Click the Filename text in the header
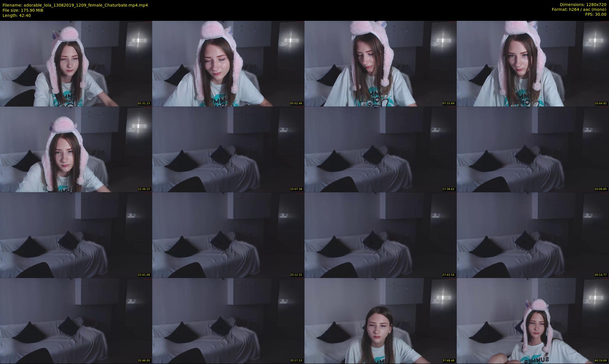609x364 pixels. point(75,5)
